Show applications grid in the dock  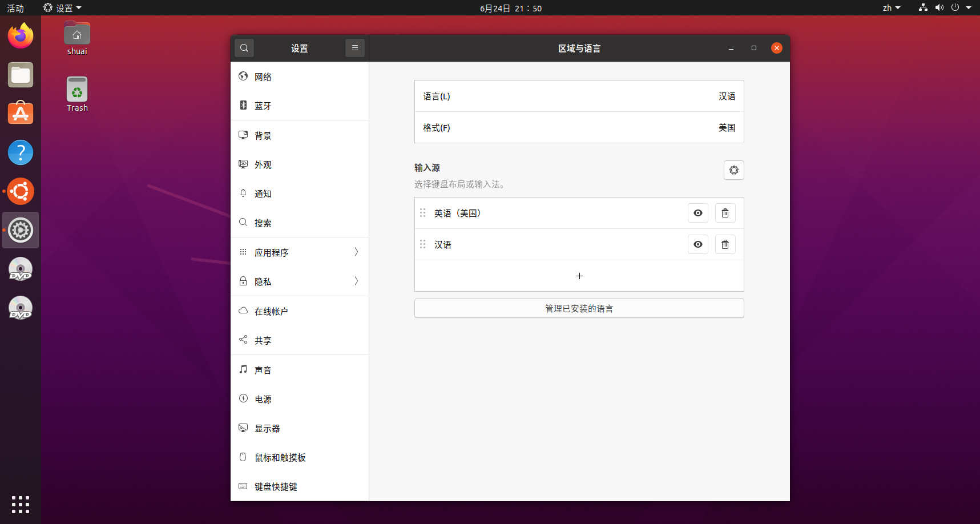click(21, 504)
